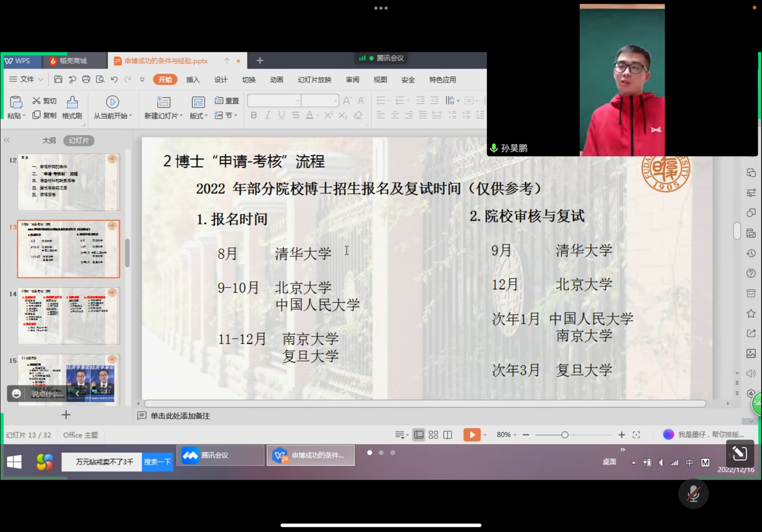Switch to slide sorter view icon

[x=433, y=435]
